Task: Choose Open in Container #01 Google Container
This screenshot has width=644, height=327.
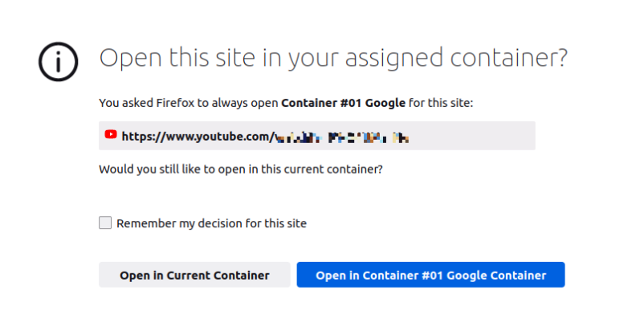Action: pos(430,275)
